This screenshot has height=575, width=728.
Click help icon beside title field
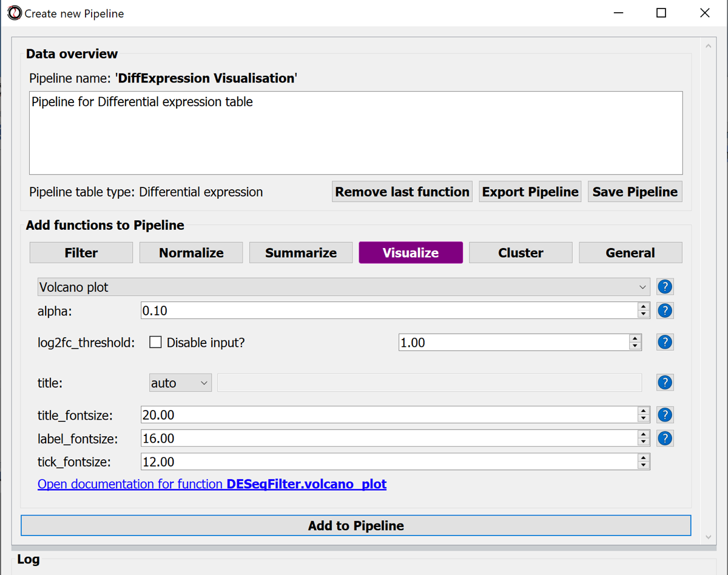tap(665, 383)
